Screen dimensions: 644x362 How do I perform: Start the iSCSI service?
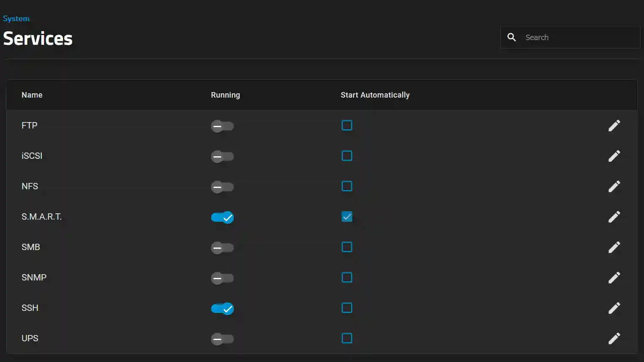coord(222,156)
